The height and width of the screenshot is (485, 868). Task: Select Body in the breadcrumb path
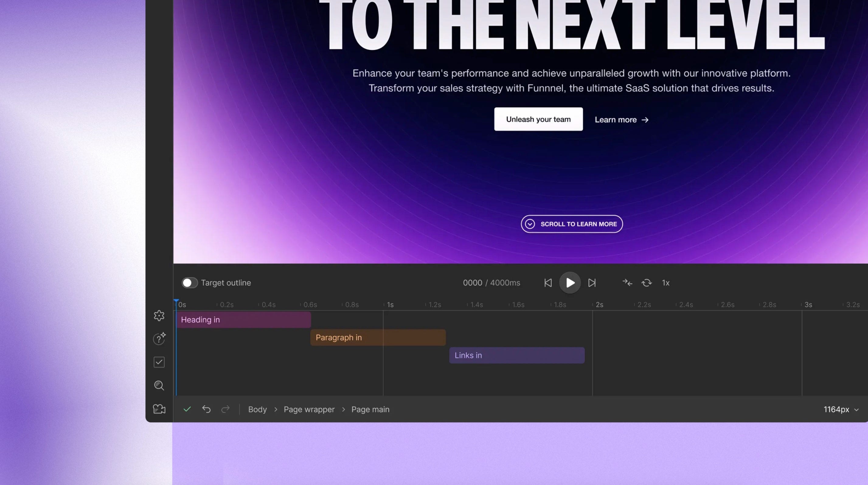(257, 410)
